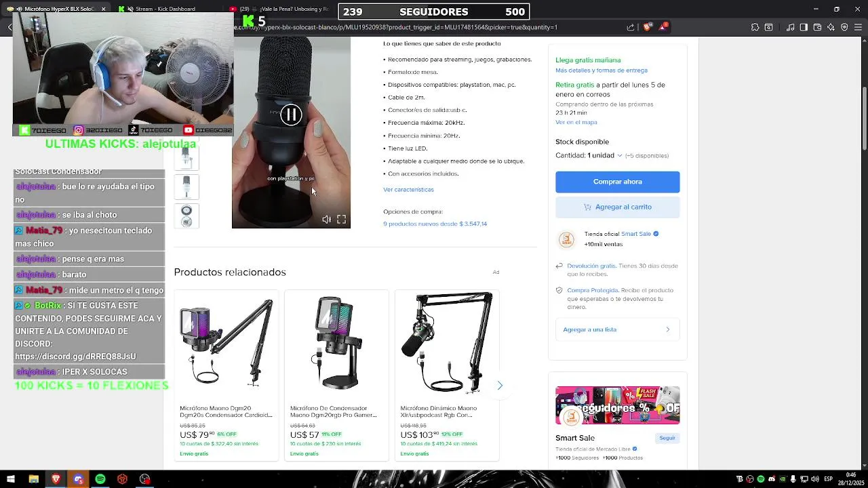Expand Agregar a una lista option

coord(617,329)
